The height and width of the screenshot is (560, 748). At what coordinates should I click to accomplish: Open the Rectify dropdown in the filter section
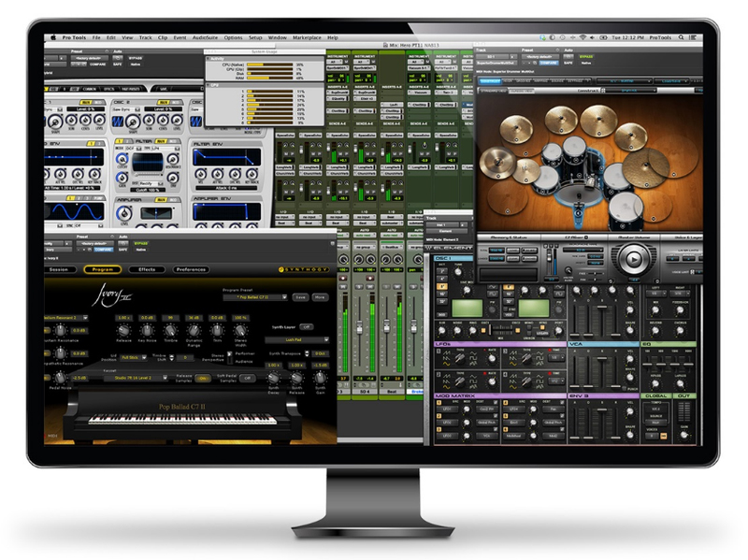point(150,183)
